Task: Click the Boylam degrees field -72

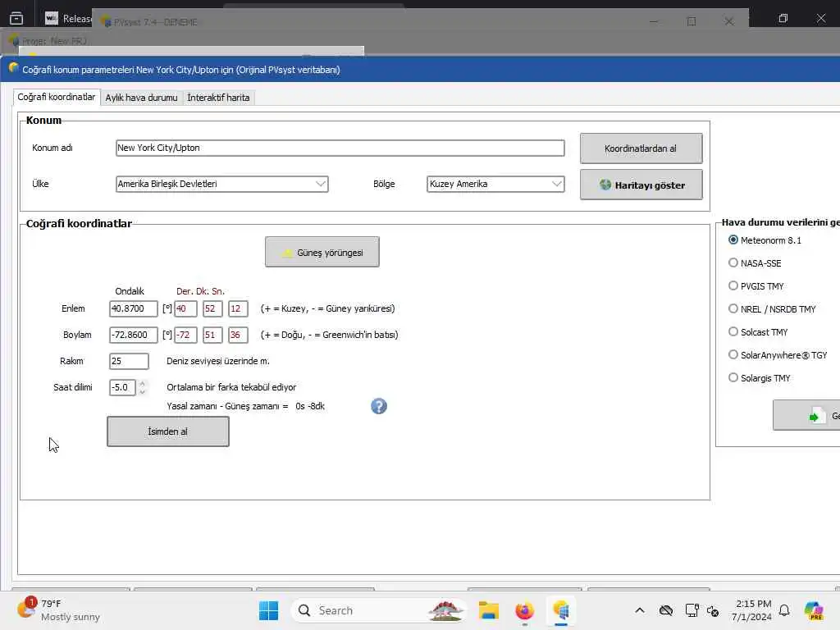Action: (x=185, y=335)
